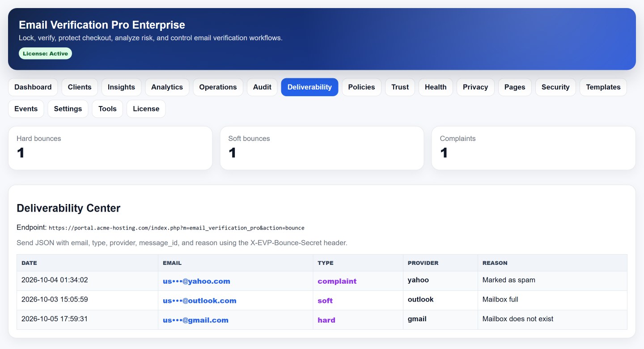Select the Operations tab
The width and height of the screenshot is (644, 349).
pos(218,87)
